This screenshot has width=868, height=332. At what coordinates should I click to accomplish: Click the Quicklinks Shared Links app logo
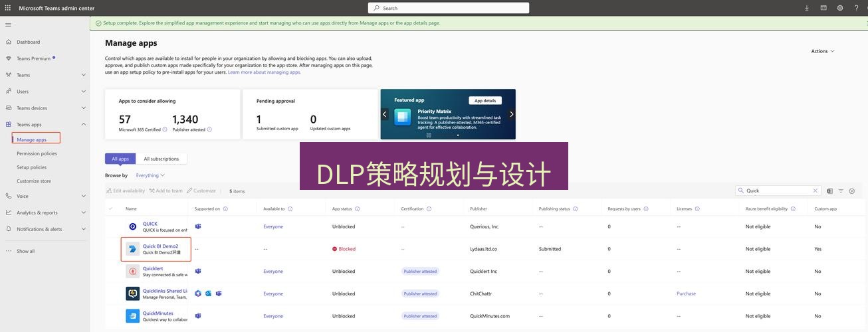[x=132, y=293]
